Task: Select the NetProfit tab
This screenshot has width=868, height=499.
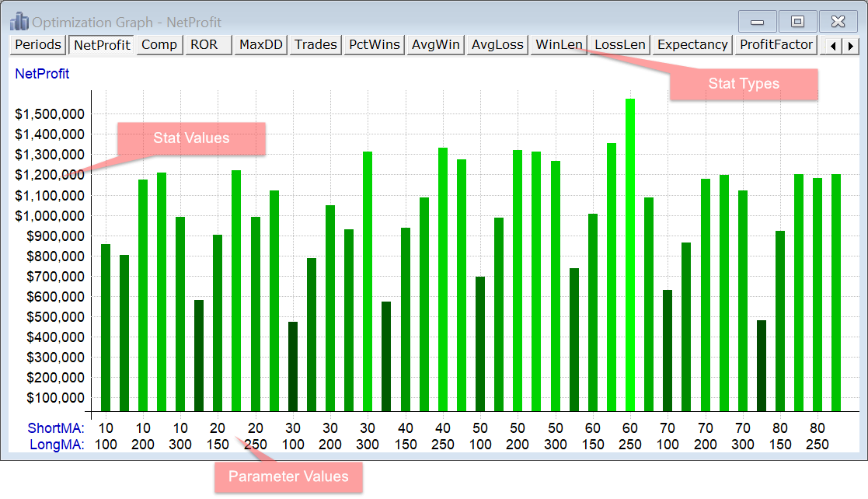Action: pyautogui.click(x=102, y=45)
